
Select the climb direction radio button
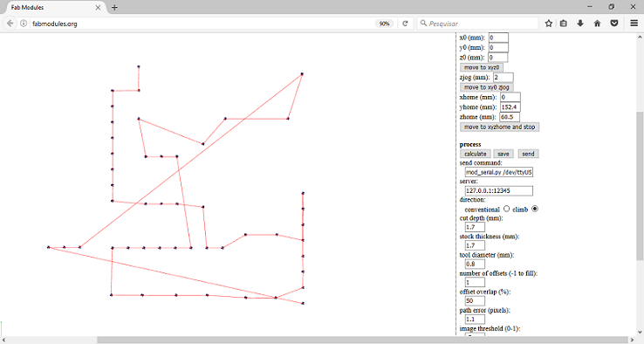click(535, 209)
